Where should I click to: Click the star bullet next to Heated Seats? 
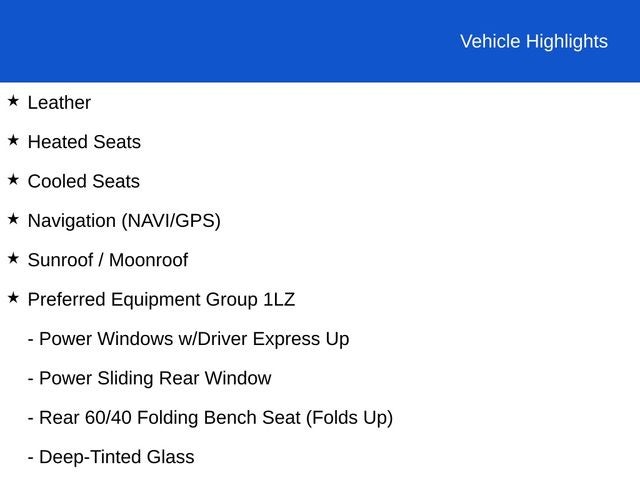click(13, 140)
